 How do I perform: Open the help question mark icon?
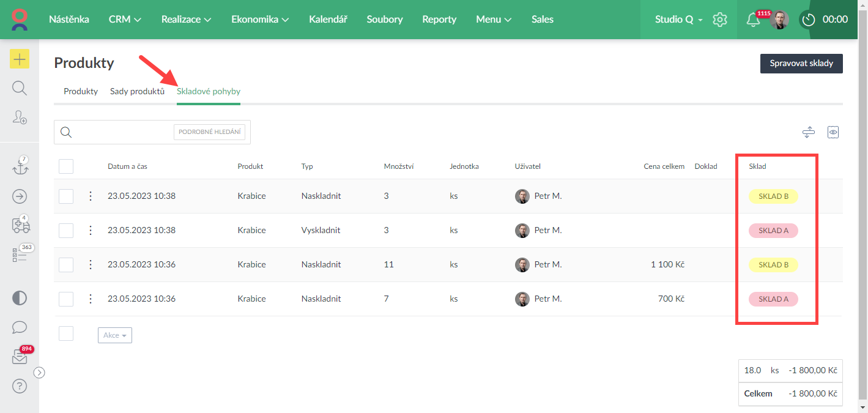point(20,386)
